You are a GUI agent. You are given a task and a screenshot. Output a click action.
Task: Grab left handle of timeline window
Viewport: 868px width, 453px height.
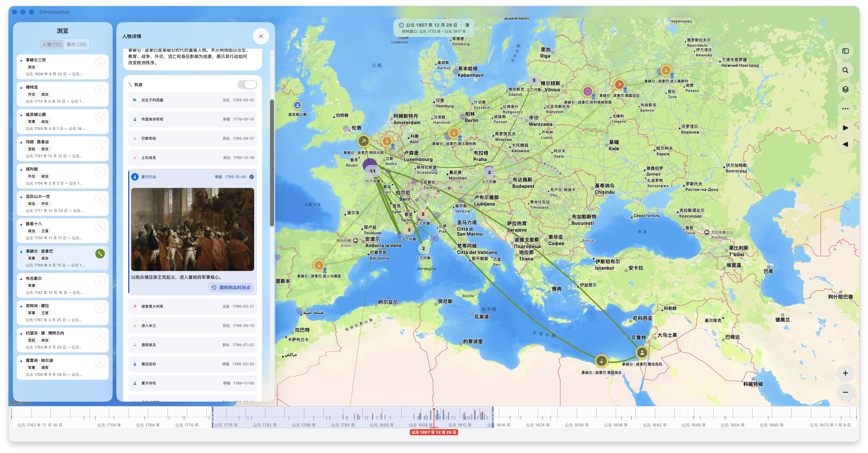pos(212,417)
